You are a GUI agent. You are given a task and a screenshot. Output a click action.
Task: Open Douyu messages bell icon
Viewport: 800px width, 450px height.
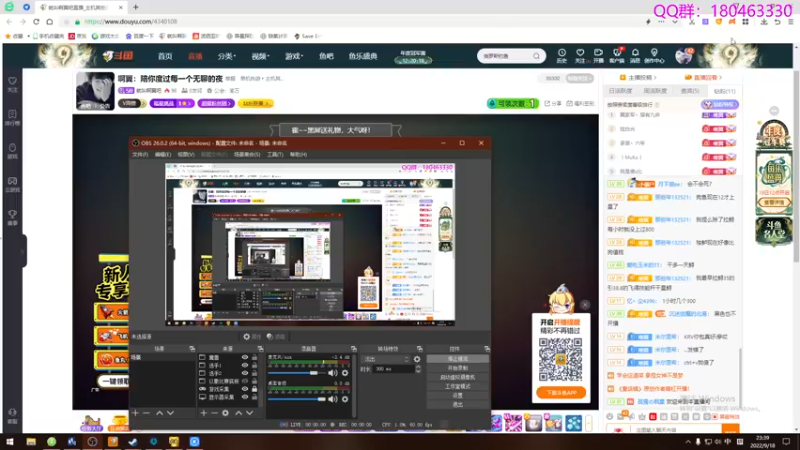(x=635, y=55)
